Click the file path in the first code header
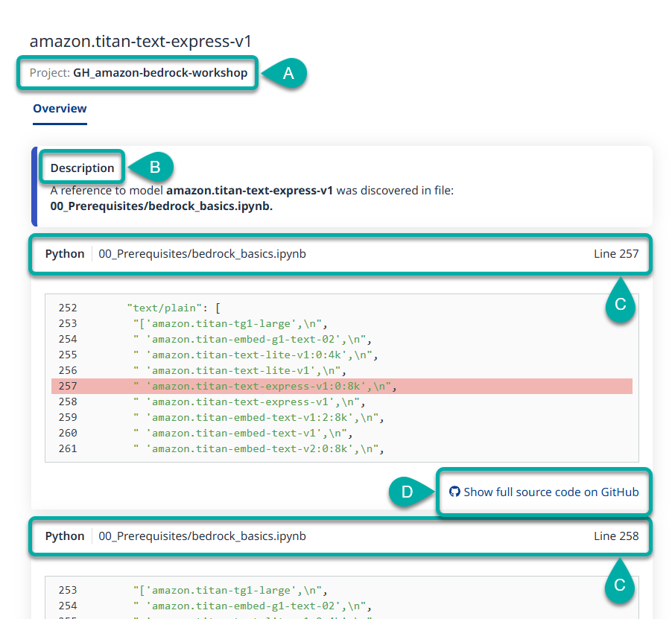 point(202,254)
